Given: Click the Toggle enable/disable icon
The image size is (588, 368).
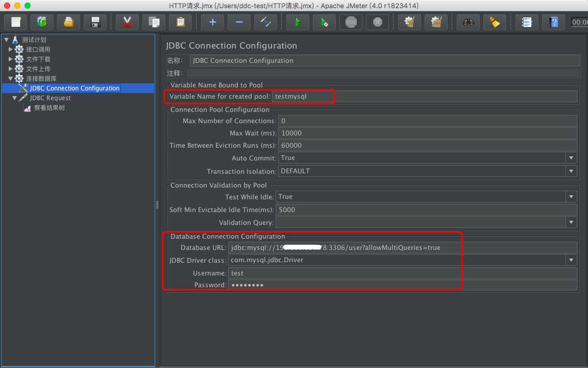Looking at the screenshot, I should 265,22.
